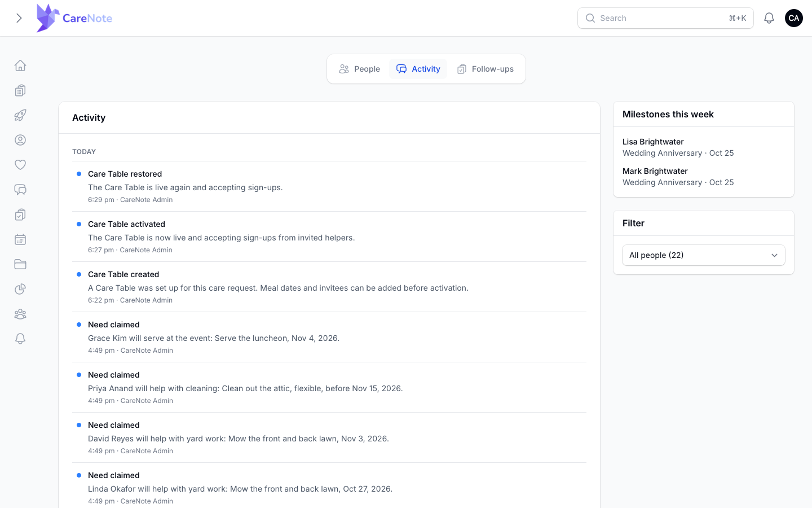Switch to the People tab
Viewport: 812px width, 508px height.
click(360, 69)
